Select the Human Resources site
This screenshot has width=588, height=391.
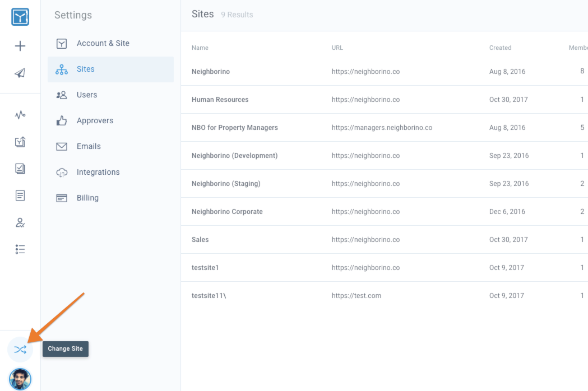point(385,100)
